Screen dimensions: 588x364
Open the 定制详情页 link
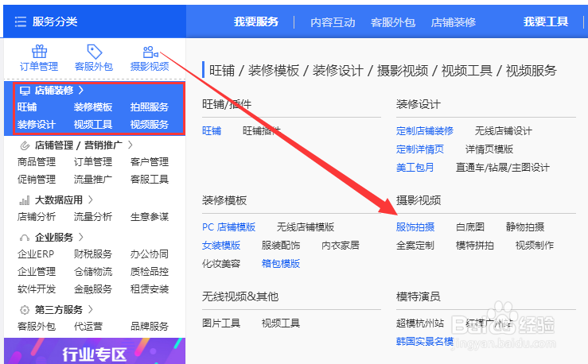420,149
